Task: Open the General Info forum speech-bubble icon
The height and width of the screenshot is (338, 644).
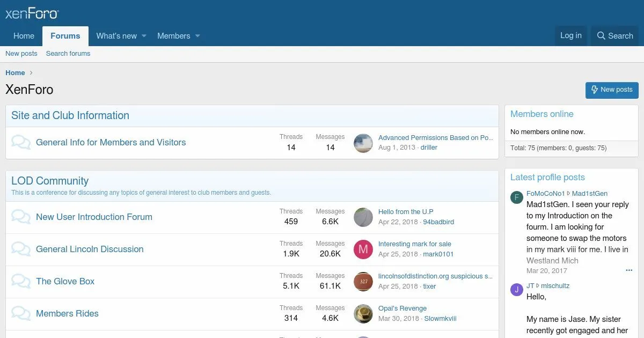Action: click(21, 143)
